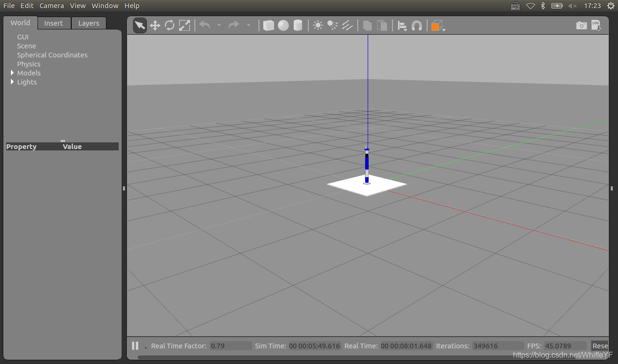This screenshot has height=364, width=618.
Task: Click the right panel collapse handle
Action: click(611, 188)
